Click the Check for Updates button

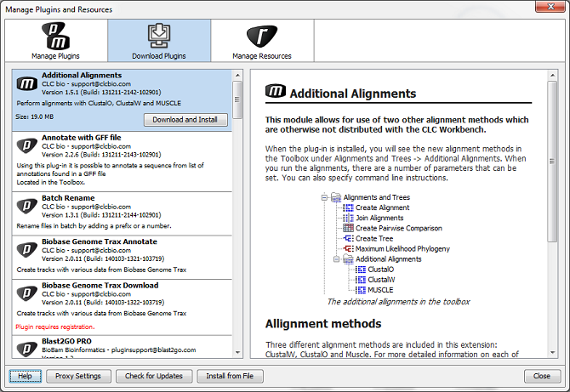coord(153,376)
